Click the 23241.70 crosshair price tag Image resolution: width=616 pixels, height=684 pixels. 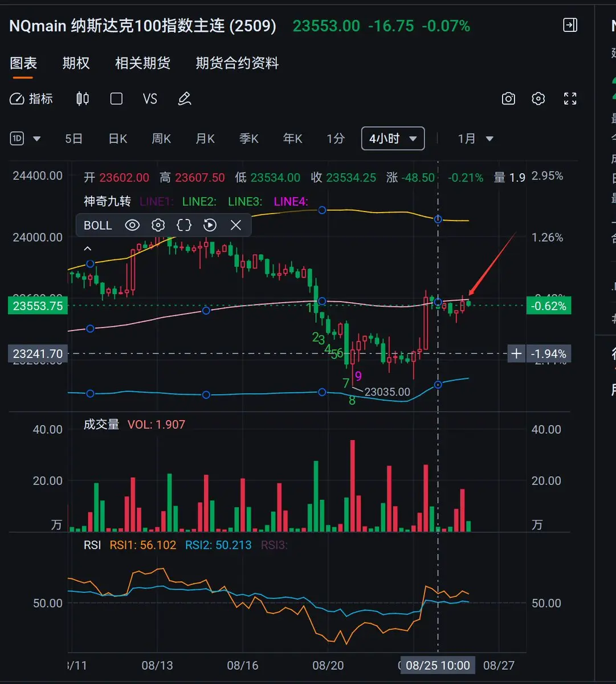point(38,354)
